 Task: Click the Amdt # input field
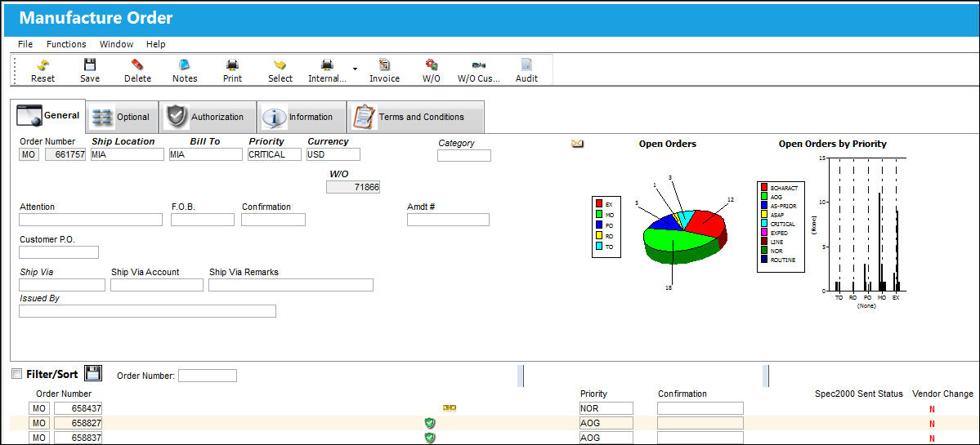click(448, 220)
